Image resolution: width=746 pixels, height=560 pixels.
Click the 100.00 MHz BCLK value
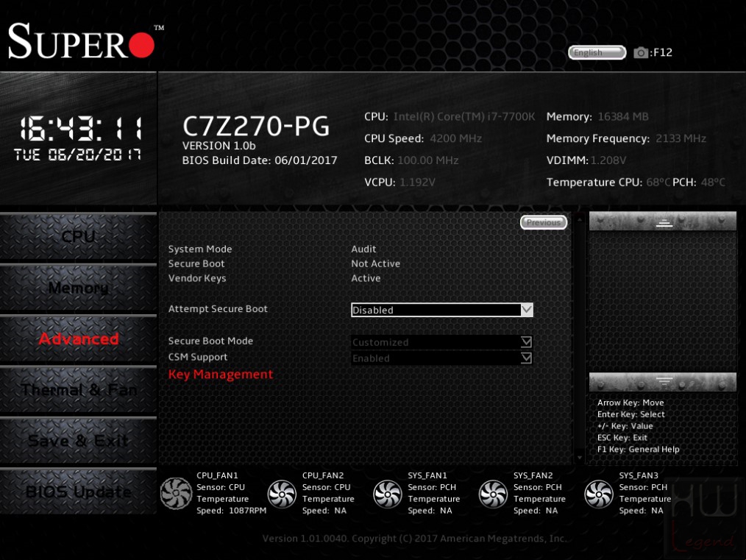tap(427, 160)
